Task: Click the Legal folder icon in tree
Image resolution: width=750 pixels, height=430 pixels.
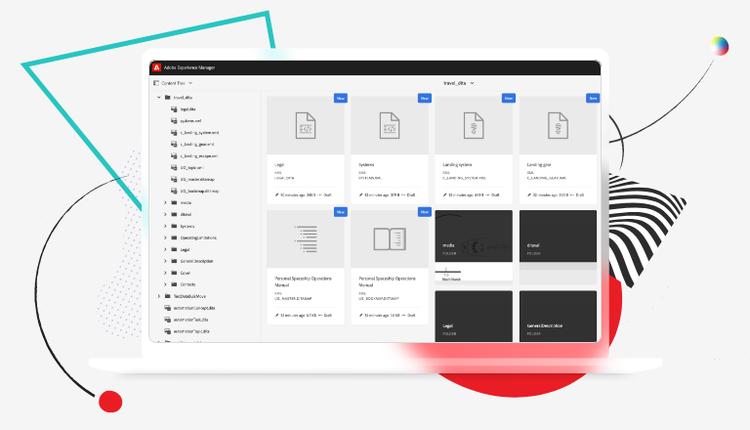Action: (x=174, y=249)
